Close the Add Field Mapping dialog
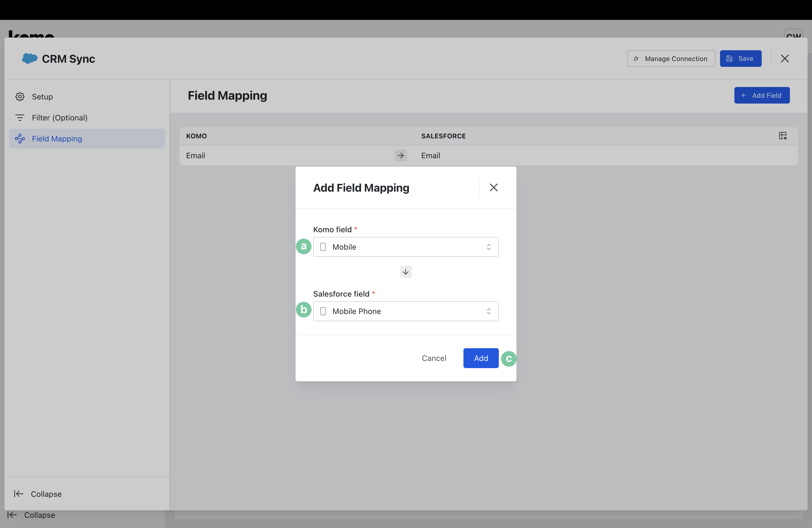 [x=493, y=188]
